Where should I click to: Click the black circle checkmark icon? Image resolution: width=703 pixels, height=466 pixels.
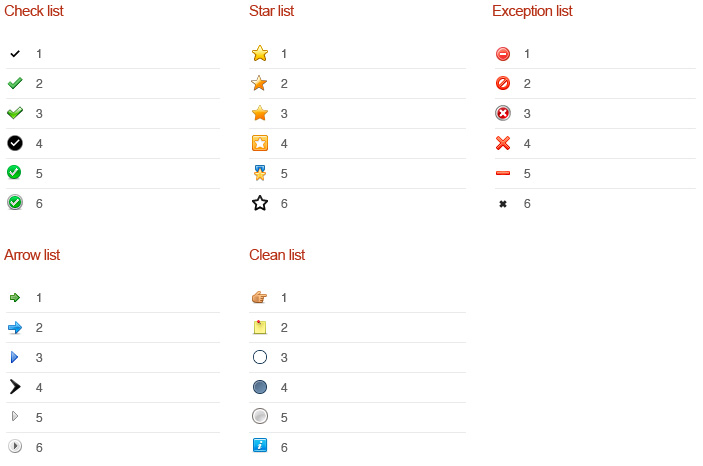click(x=15, y=143)
